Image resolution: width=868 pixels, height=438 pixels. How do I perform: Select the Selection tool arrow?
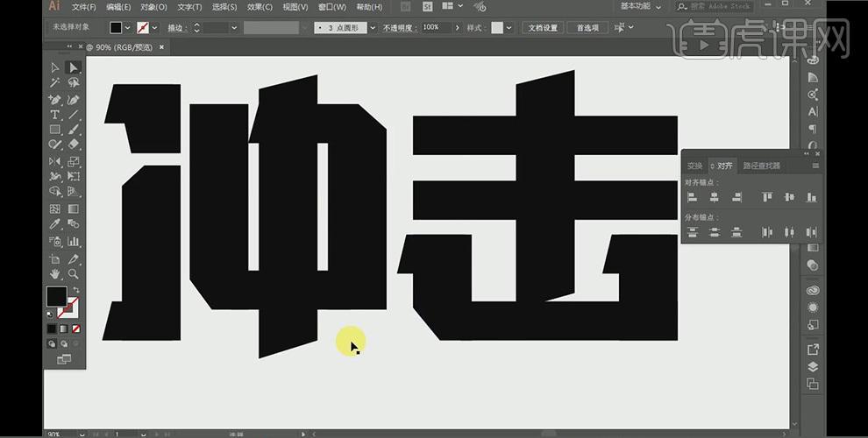tap(55, 67)
